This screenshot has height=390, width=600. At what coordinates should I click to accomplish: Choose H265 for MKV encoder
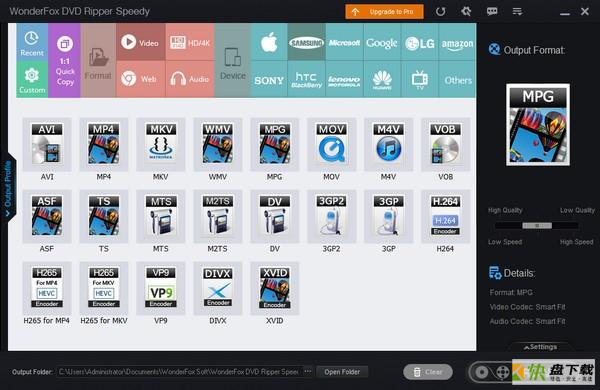pyautogui.click(x=104, y=288)
